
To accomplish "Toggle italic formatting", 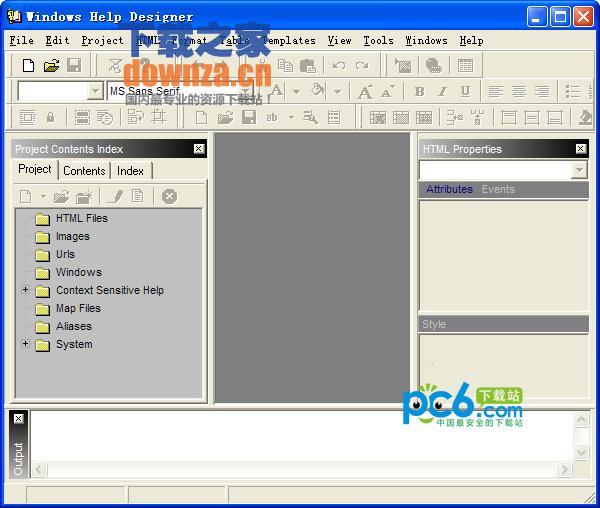I will coord(442,91).
